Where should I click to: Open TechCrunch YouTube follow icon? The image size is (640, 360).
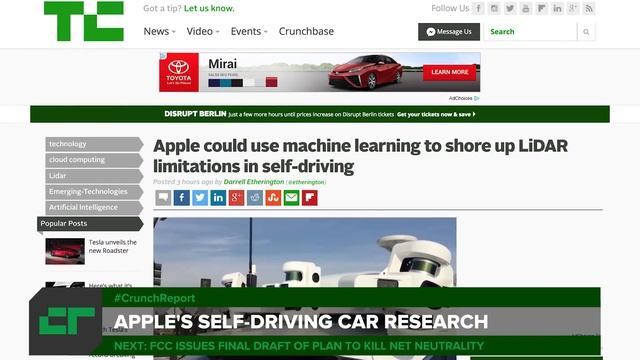click(x=526, y=8)
